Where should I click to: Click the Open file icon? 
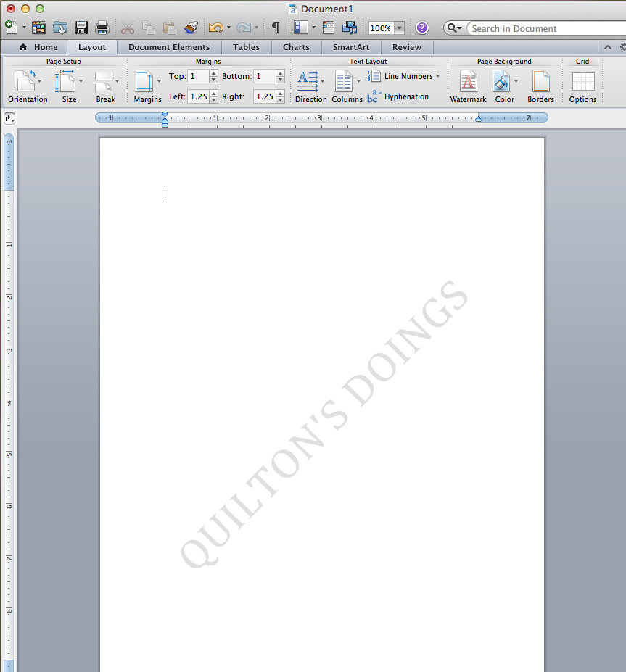(60, 28)
